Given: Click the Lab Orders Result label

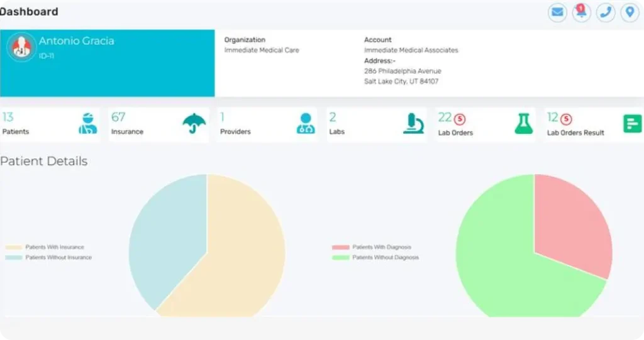Looking at the screenshot, I should point(575,133).
